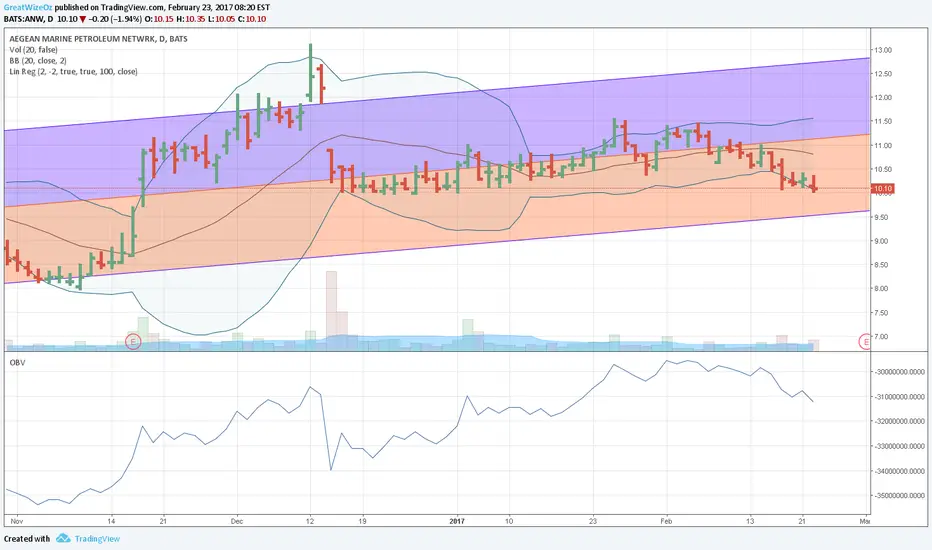Click the Mar date axis label
The height and width of the screenshot is (550, 932).
[x=865, y=521]
